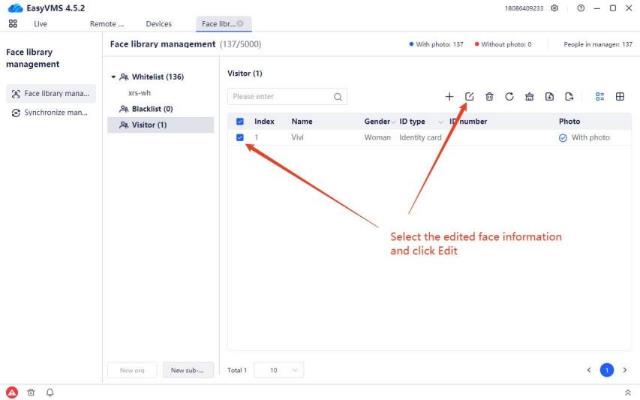Collapse the Whitelist (136) tree node
Viewport: 640px width, 400px height.
tap(114, 76)
